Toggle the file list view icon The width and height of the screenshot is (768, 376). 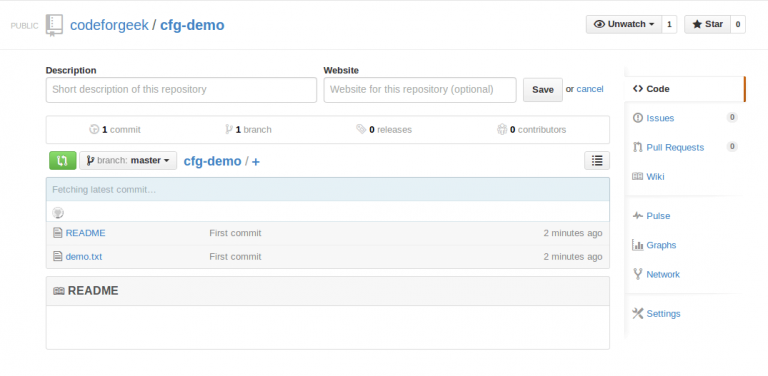click(x=597, y=161)
